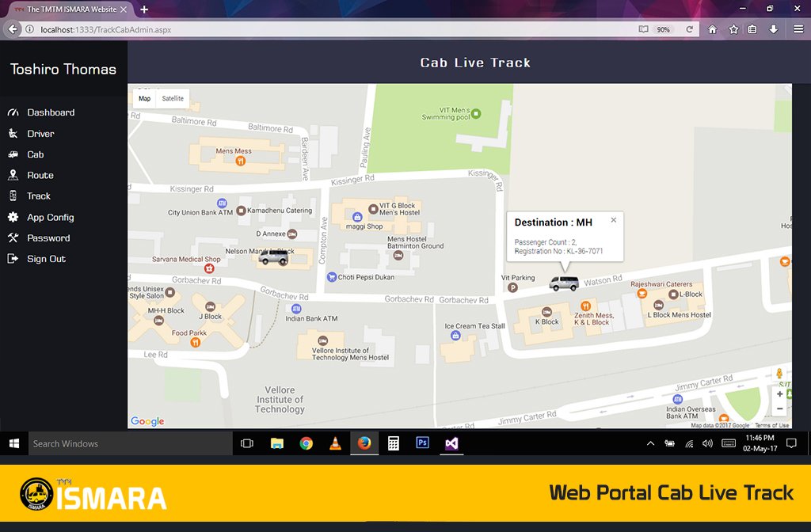Click the Ice Cream Tea Stall marker

coord(455,336)
